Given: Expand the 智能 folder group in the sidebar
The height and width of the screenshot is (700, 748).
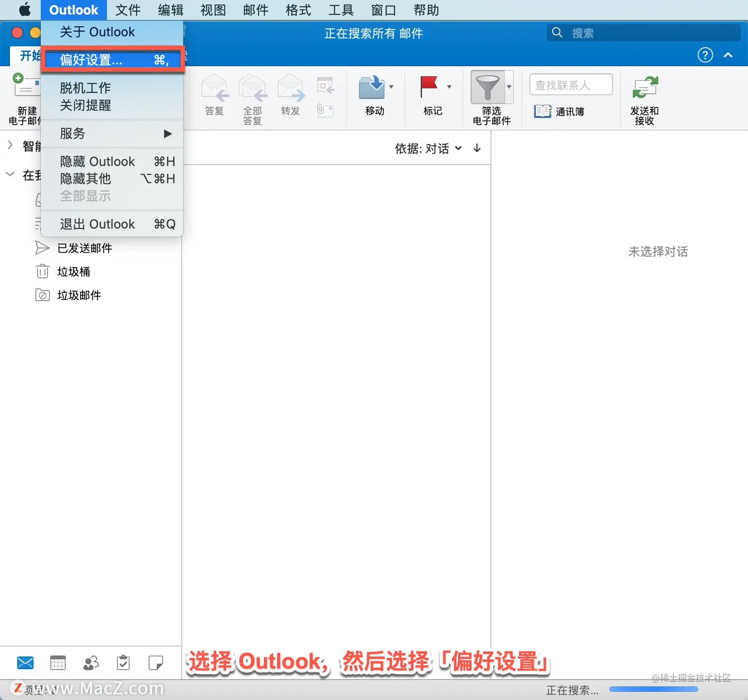Looking at the screenshot, I should [10, 145].
